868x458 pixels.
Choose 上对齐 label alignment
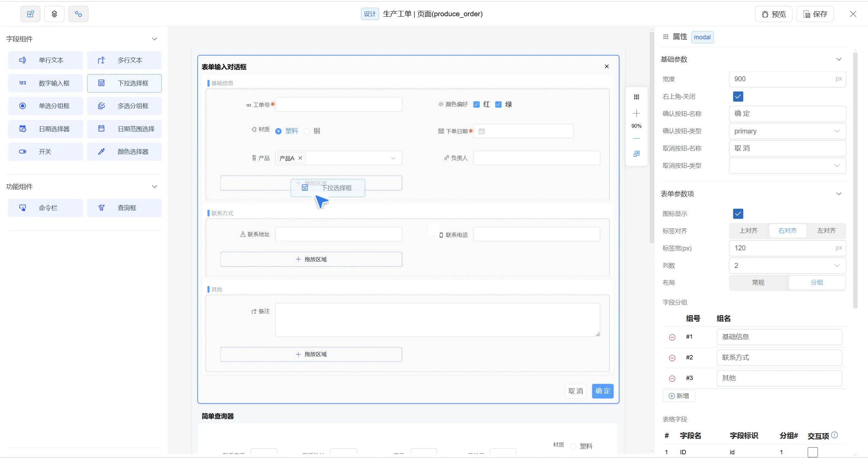749,231
